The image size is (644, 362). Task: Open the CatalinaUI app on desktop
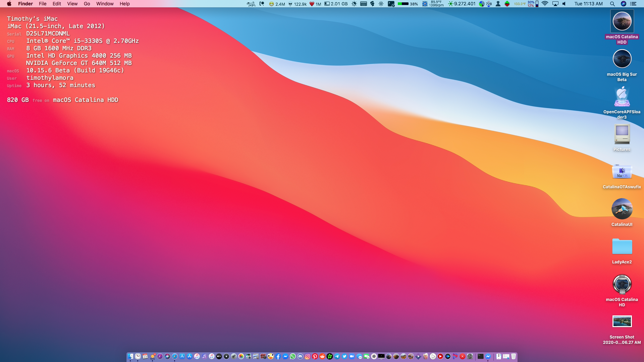(622, 209)
